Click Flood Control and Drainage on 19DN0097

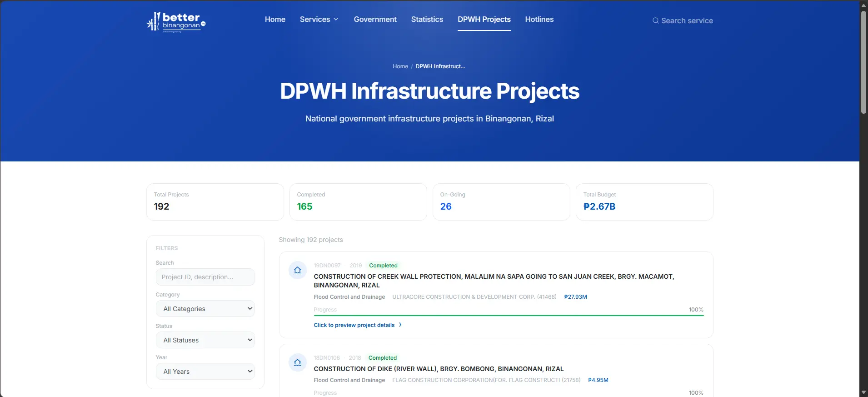point(349,297)
